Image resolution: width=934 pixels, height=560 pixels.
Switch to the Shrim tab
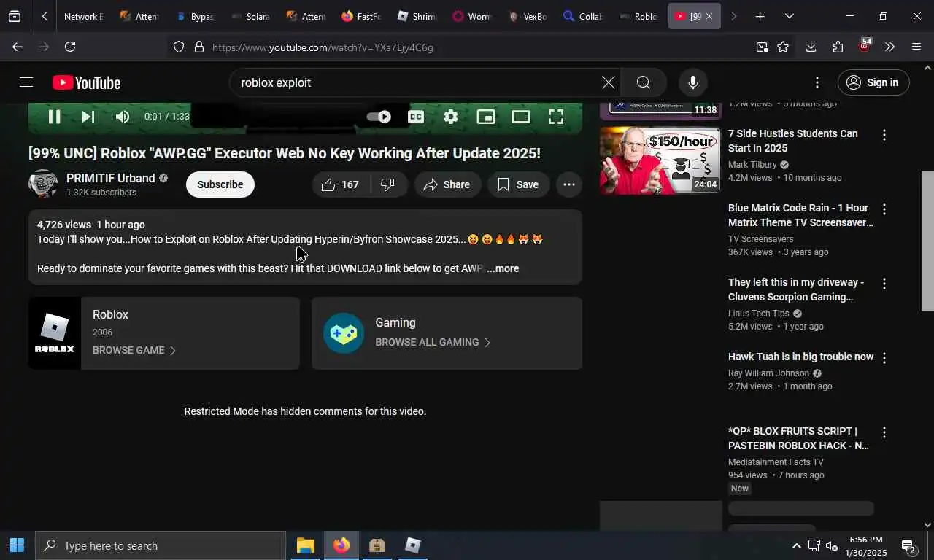pos(417,16)
